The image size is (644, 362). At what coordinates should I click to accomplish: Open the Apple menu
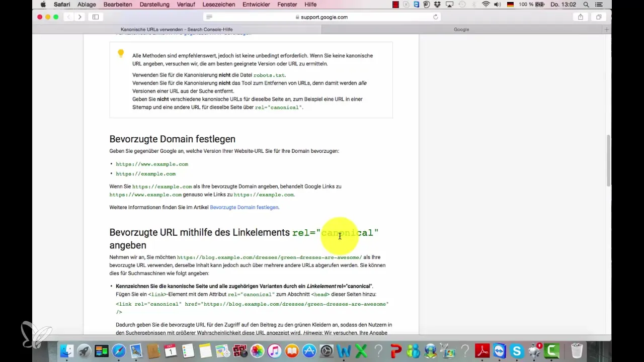pos(43,5)
